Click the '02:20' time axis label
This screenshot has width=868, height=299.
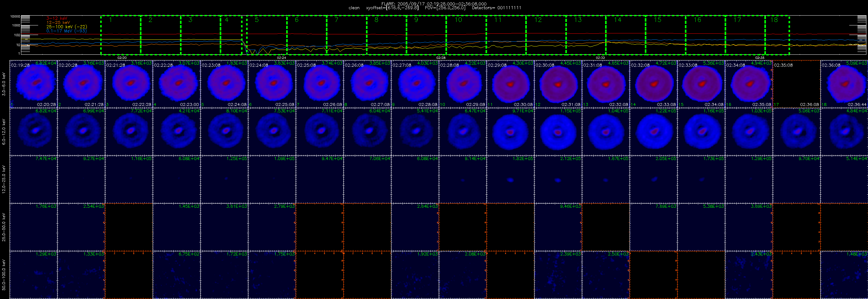[x=122, y=58]
